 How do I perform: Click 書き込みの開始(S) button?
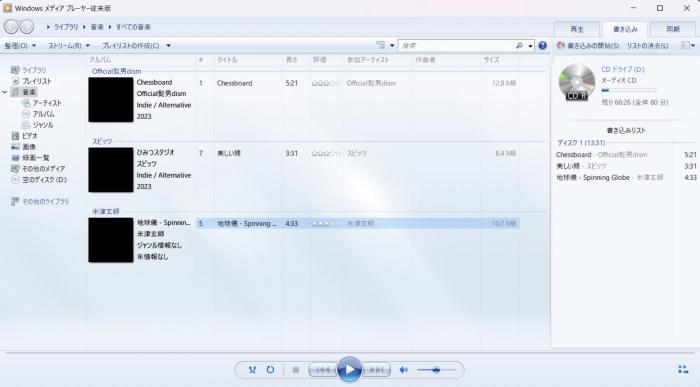click(588, 46)
